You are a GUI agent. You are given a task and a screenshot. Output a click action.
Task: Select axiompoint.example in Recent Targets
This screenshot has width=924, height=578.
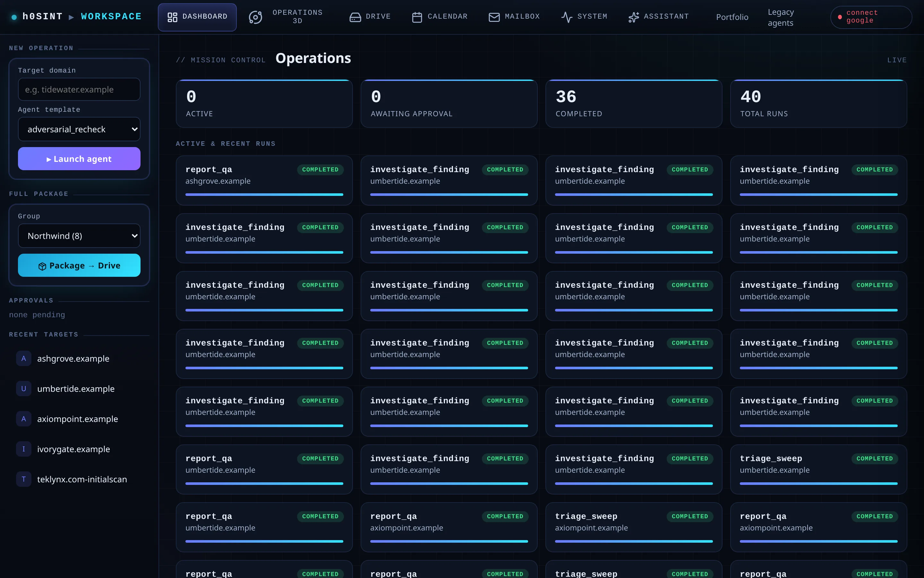point(79,419)
